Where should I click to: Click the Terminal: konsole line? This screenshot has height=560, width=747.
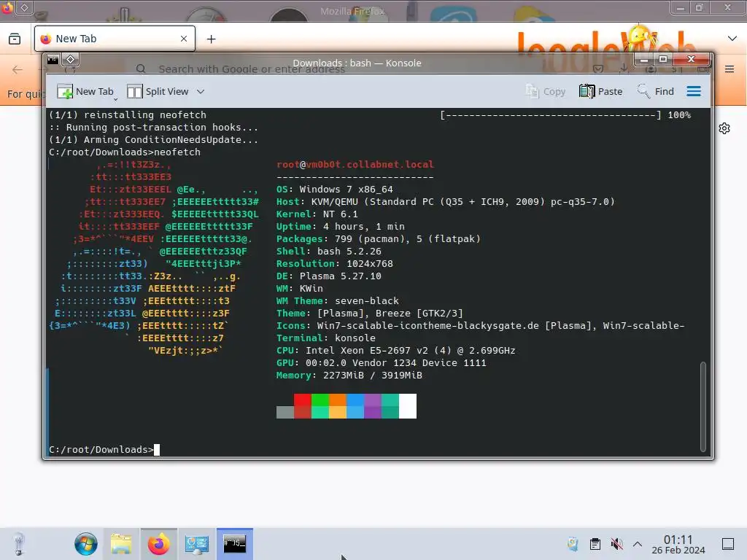tap(326, 338)
